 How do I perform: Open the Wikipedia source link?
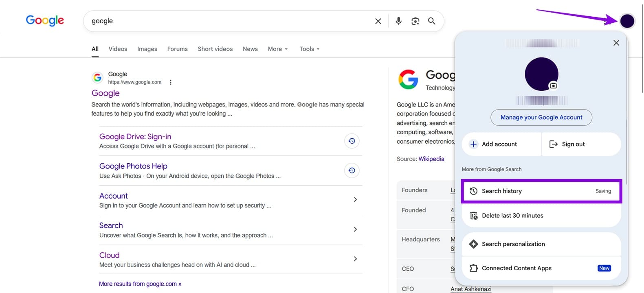[x=431, y=159]
